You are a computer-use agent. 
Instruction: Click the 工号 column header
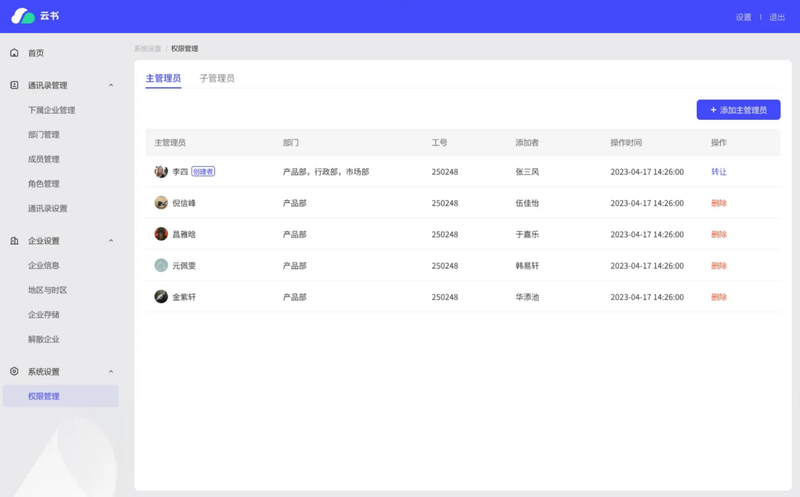point(439,143)
